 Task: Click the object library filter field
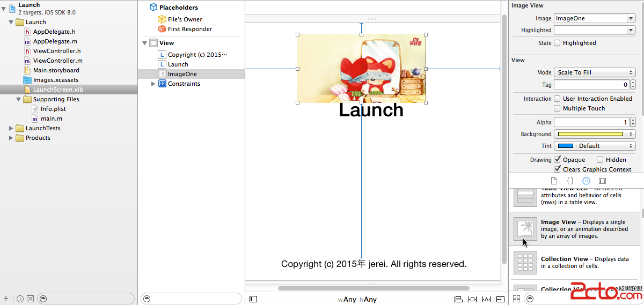click(x=582, y=299)
